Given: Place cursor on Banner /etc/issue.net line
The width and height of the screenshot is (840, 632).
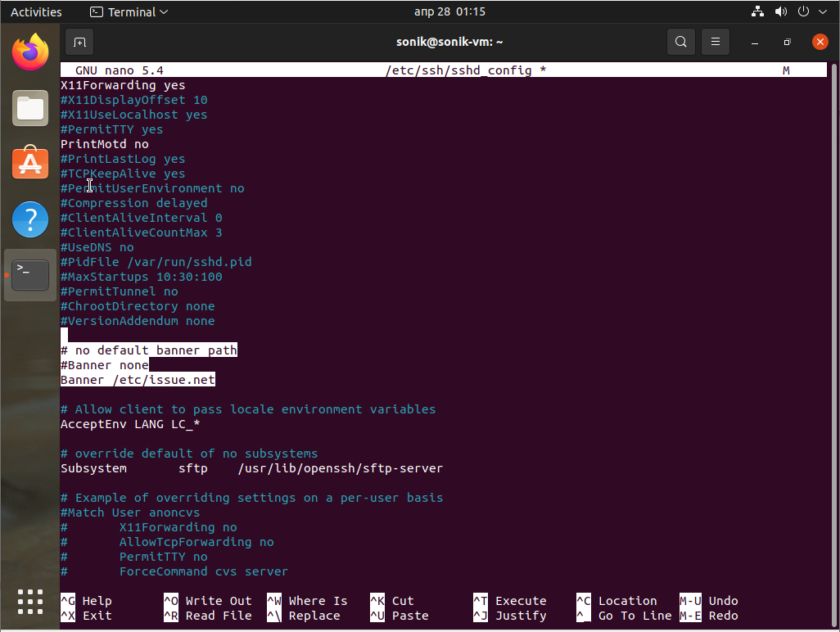Looking at the screenshot, I should pyautogui.click(x=138, y=380).
